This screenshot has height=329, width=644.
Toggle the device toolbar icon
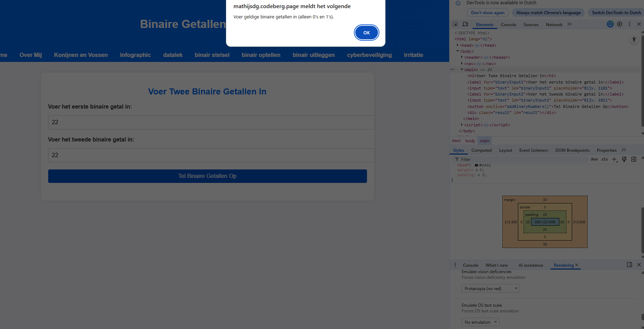click(x=465, y=24)
